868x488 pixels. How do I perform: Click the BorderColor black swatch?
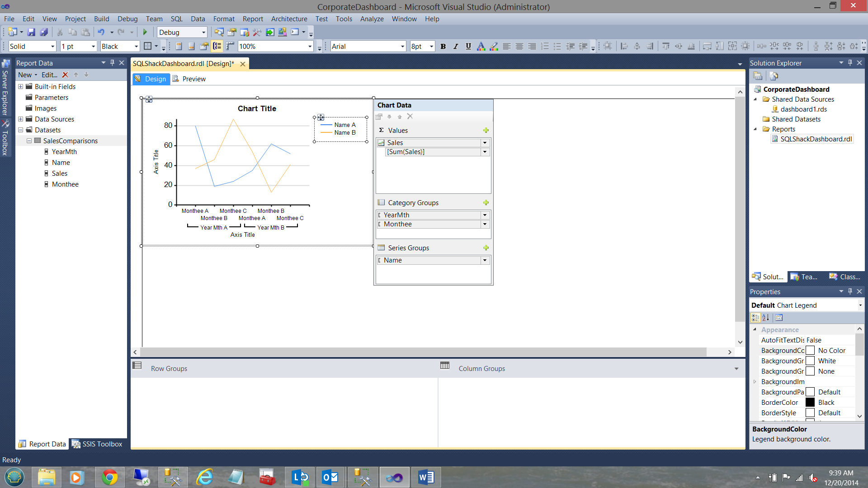pos(810,403)
